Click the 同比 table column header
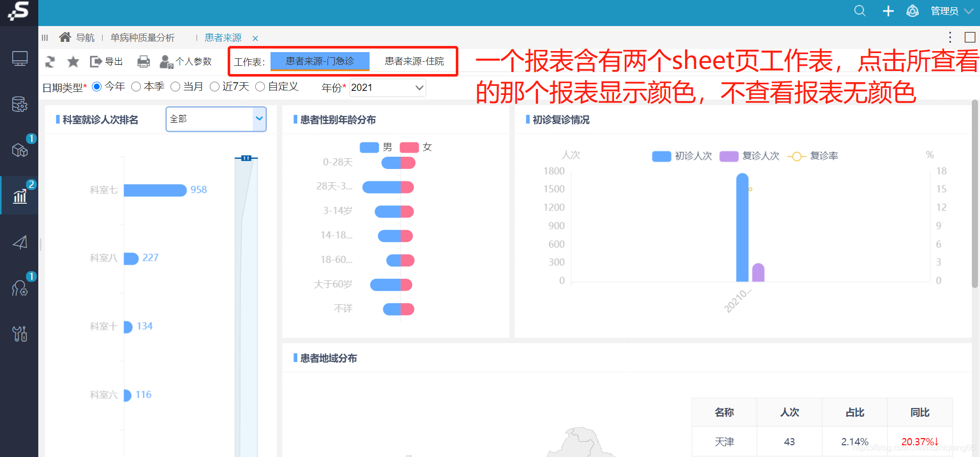The height and width of the screenshot is (457, 980). tap(920, 412)
